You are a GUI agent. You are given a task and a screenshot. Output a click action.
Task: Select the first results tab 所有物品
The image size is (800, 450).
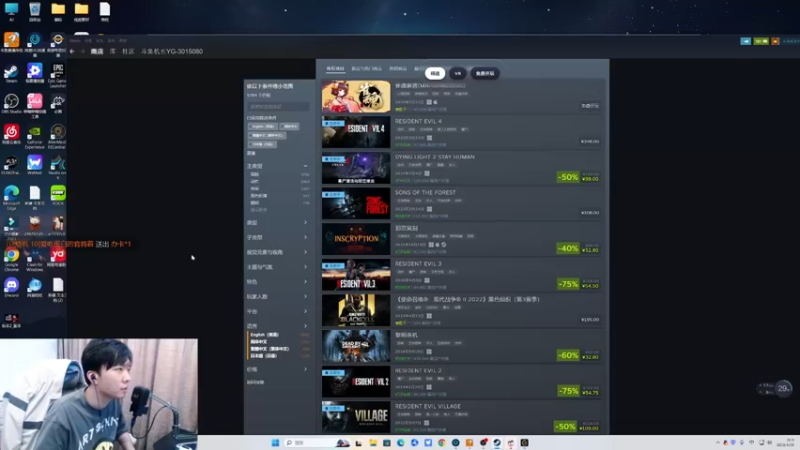click(x=335, y=68)
